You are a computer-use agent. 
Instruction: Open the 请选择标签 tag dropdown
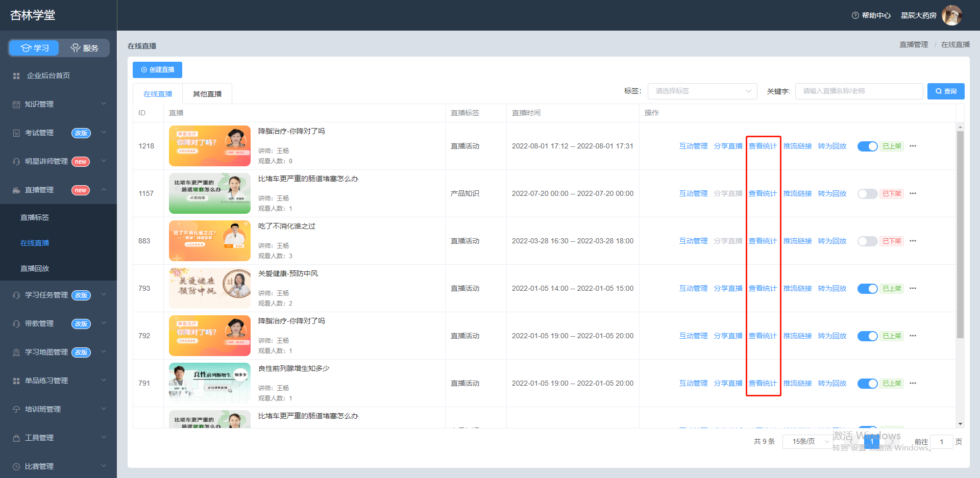pyautogui.click(x=702, y=91)
